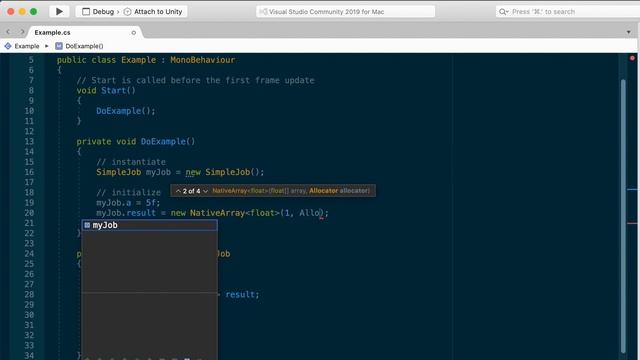This screenshot has width=640, height=360.
Task: Click the "Start" method name on line 8
Action: click(x=113, y=91)
